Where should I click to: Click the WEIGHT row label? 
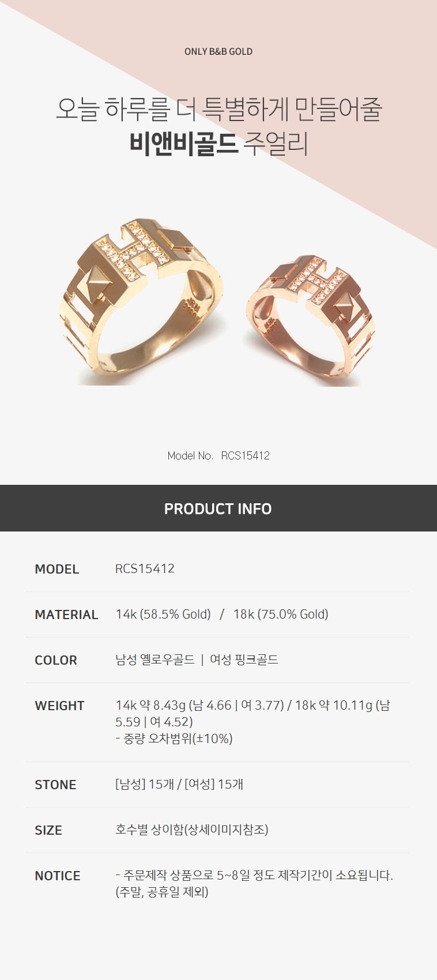tap(59, 706)
